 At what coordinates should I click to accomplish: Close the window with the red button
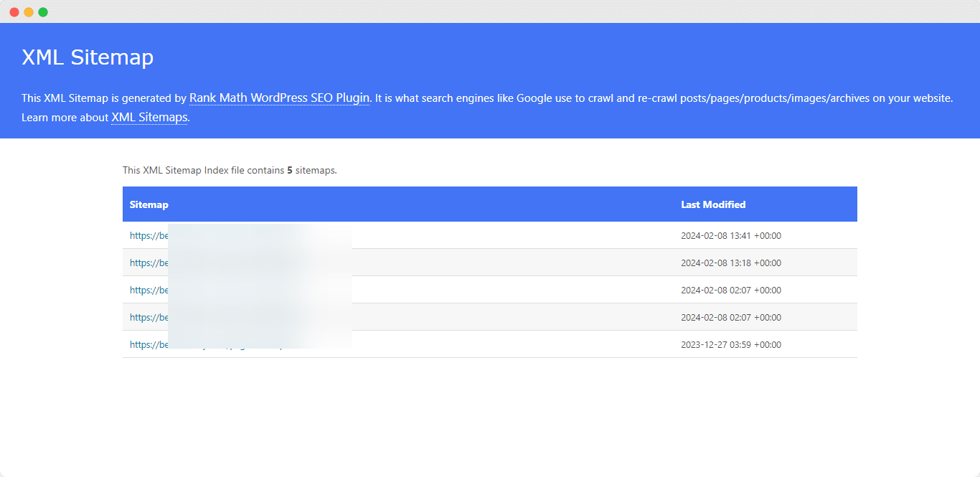pyautogui.click(x=14, y=12)
